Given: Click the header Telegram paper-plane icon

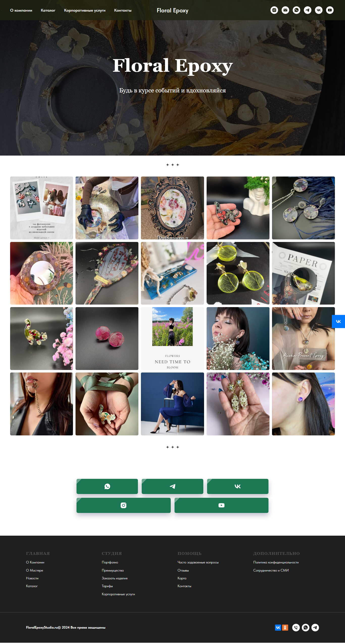Looking at the screenshot, I should click(308, 10).
